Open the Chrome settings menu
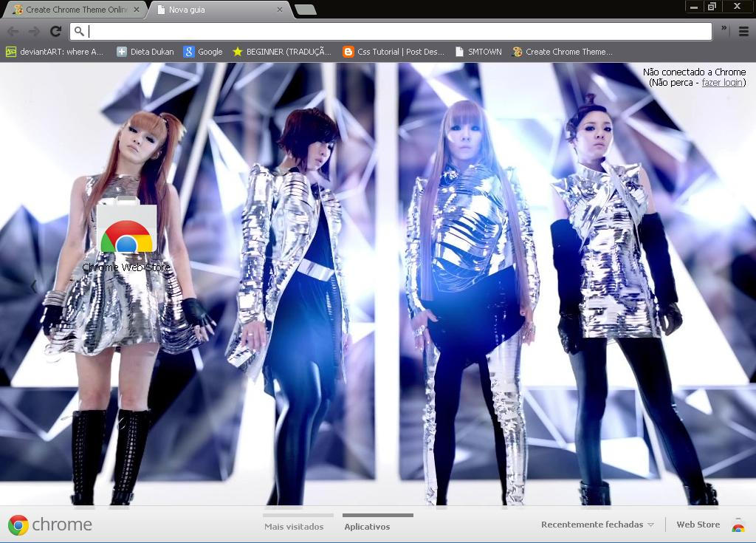This screenshot has width=756, height=543. [x=743, y=32]
